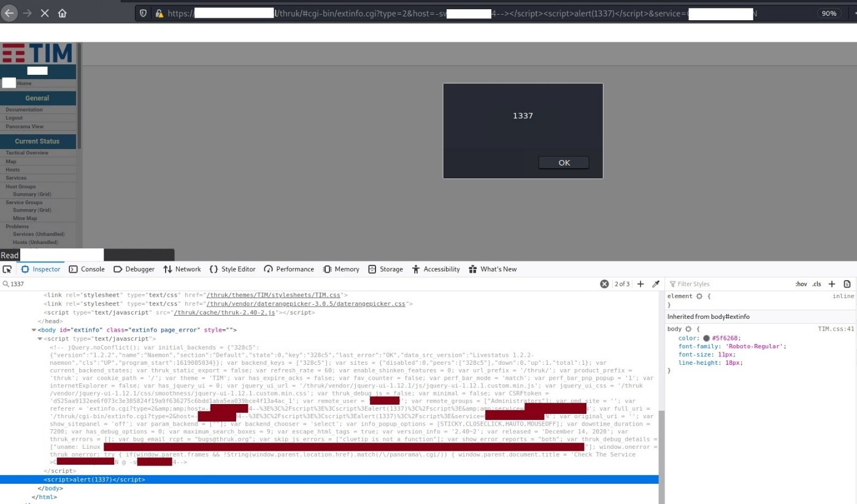Clear the HTML search with the X icon
Image resolution: width=857 pixels, height=504 pixels.
coord(604,284)
